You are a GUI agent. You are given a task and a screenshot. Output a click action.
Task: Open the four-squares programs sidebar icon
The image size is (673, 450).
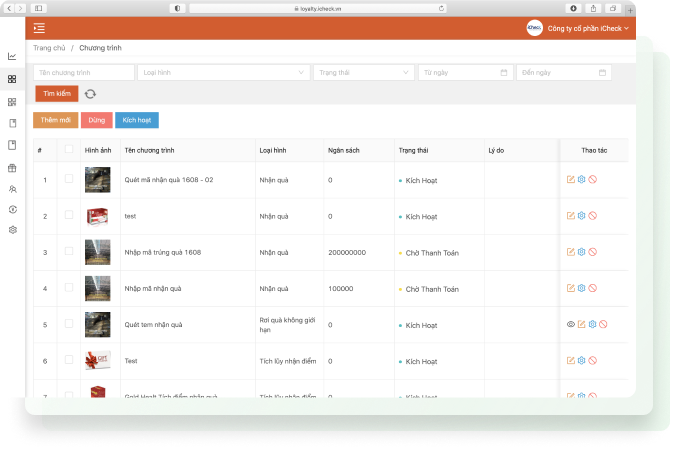pyautogui.click(x=12, y=79)
